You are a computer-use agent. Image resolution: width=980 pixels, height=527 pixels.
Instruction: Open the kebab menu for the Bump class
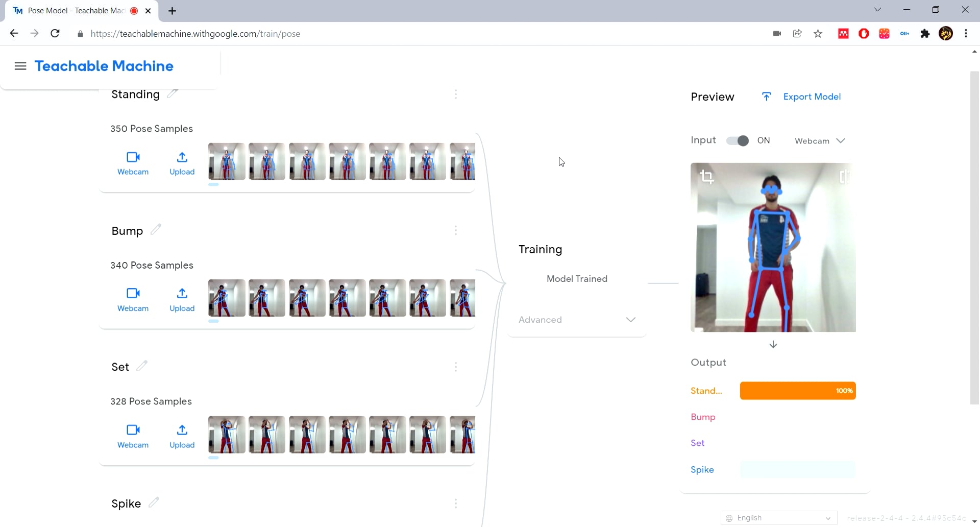coord(456,230)
